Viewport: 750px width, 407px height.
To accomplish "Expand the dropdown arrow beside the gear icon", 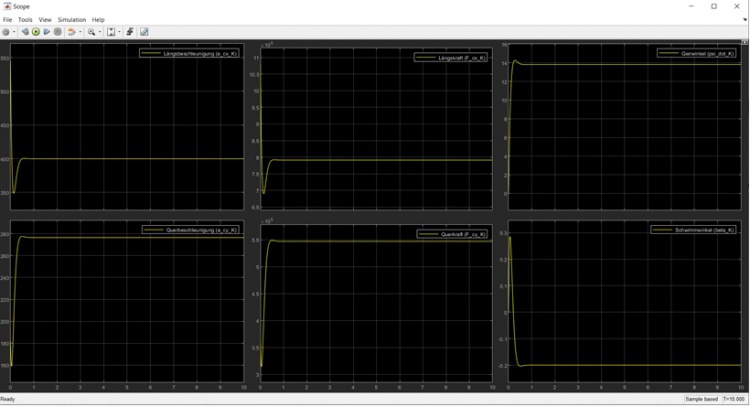I will point(14,32).
